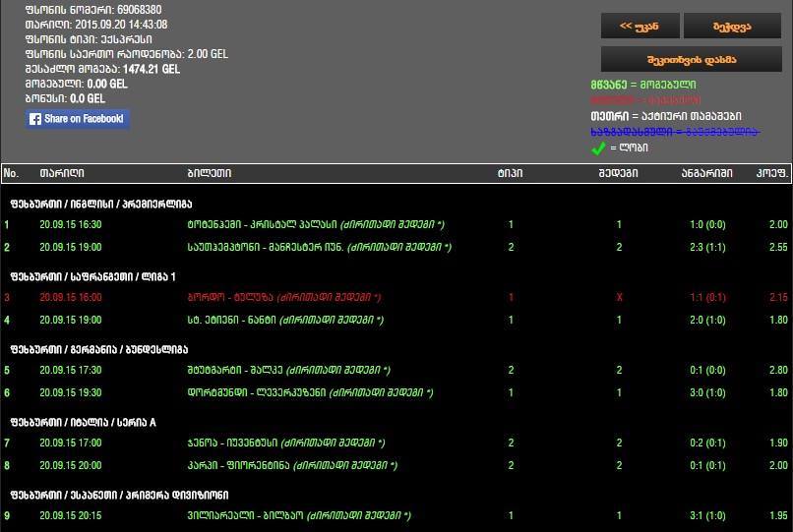Click the red odds value '2.15'
The width and height of the screenshot is (793, 532).
(778, 297)
